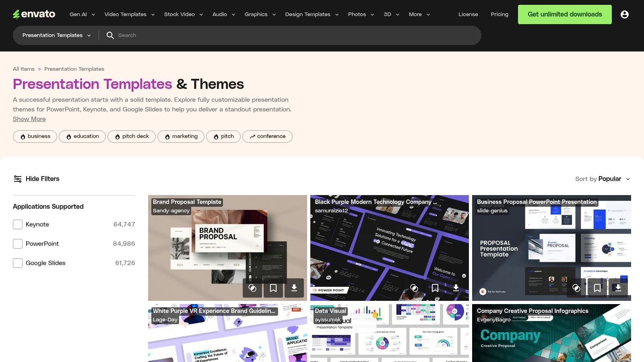Click author ayasumak
Image resolution: width=644 pixels, height=362 pixels.
pos(328,320)
